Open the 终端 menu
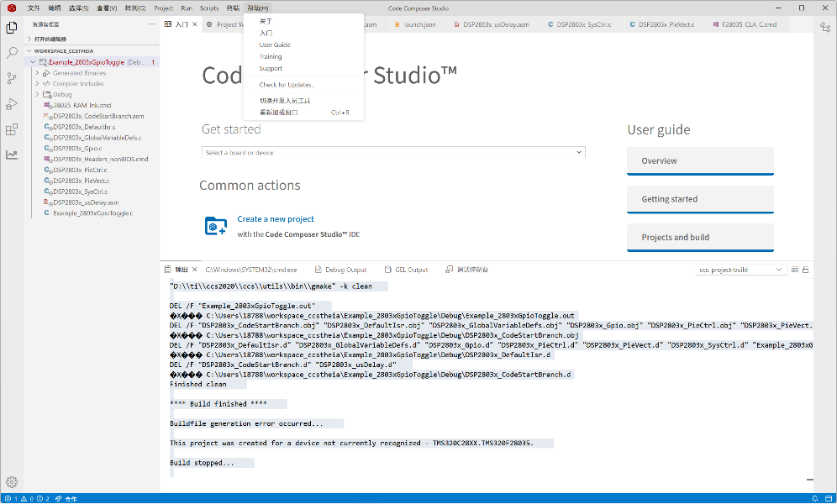 pyautogui.click(x=233, y=8)
